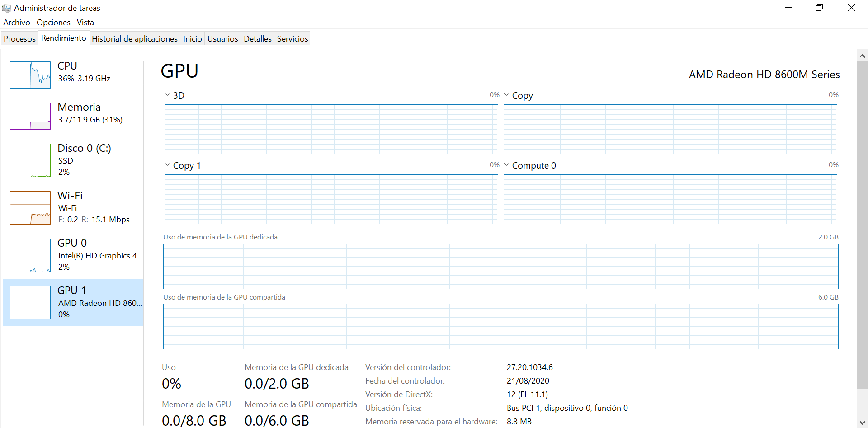Click the scroll down arrow

[862, 423]
